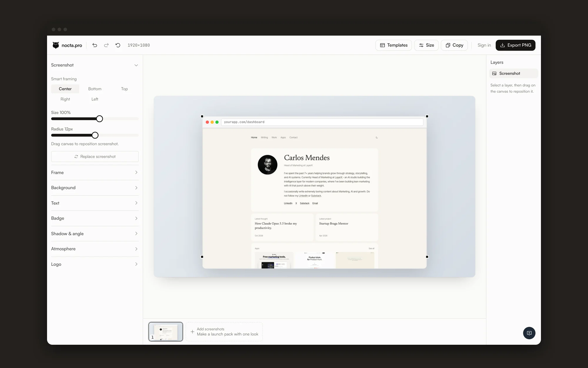Click the Carlos Mendes heading on canvas

point(307,158)
